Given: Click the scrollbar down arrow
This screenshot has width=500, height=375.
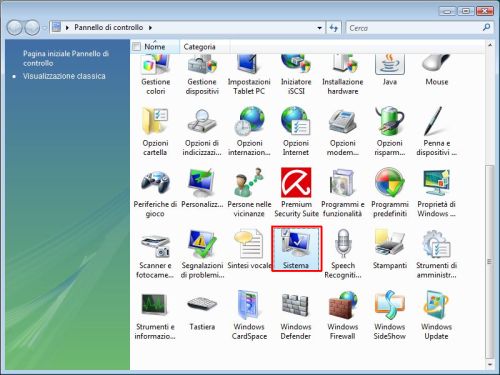Looking at the screenshot, I should click(x=489, y=365).
